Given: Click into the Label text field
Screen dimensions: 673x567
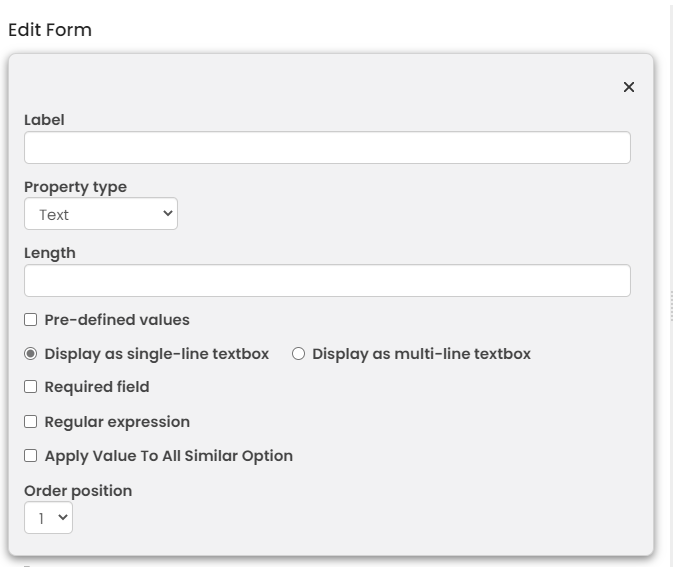Looking at the screenshot, I should click(x=327, y=148).
